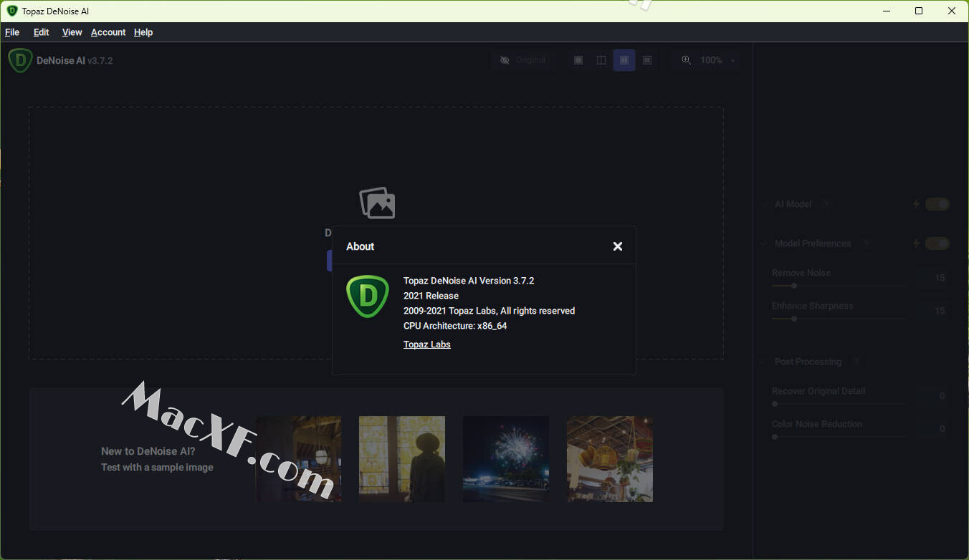Image resolution: width=969 pixels, height=560 pixels.
Task: Maximize the Topaz DeNoise AI window
Action: click(x=919, y=11)
